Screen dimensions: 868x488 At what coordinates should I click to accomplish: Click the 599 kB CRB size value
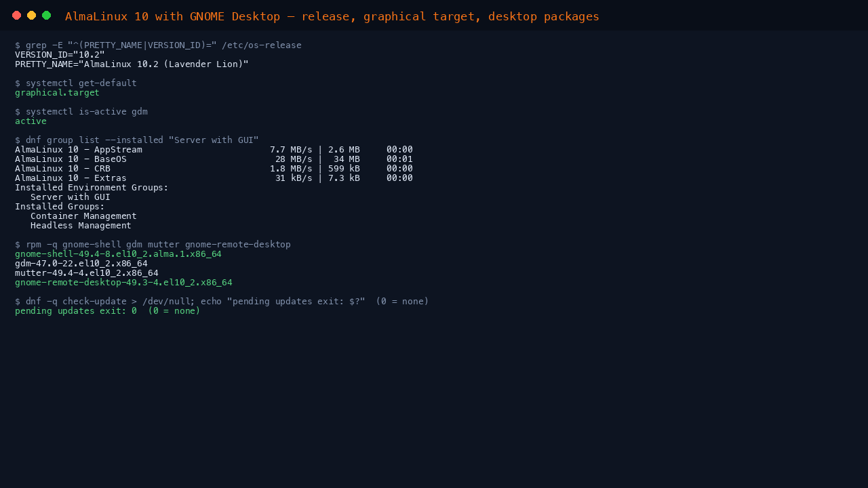pos(344,169)
